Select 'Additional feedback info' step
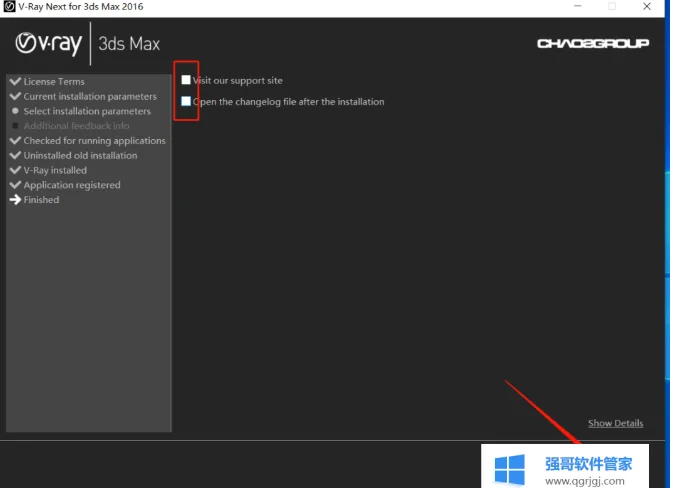 (x=76, y=126)
